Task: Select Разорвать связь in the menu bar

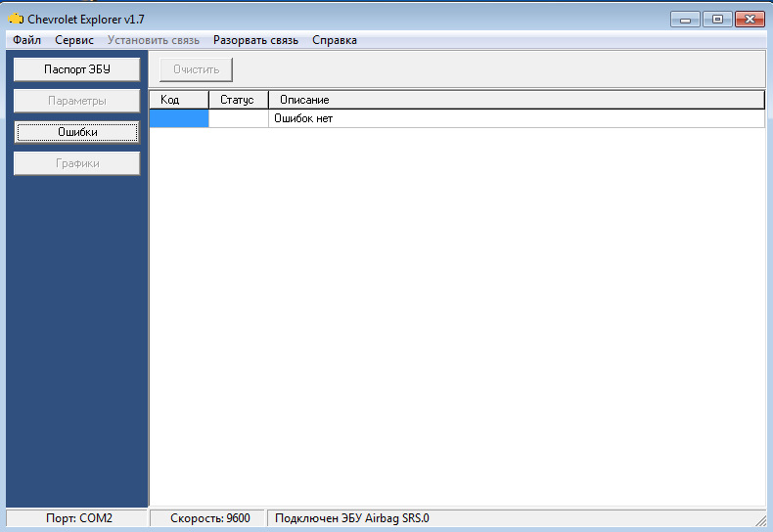Action: 255,40
